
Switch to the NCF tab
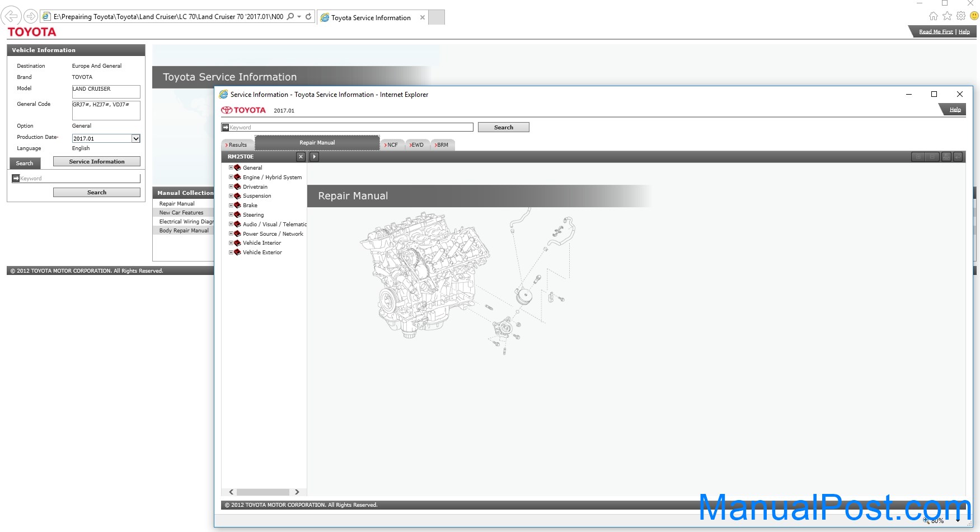pos(392,145)
